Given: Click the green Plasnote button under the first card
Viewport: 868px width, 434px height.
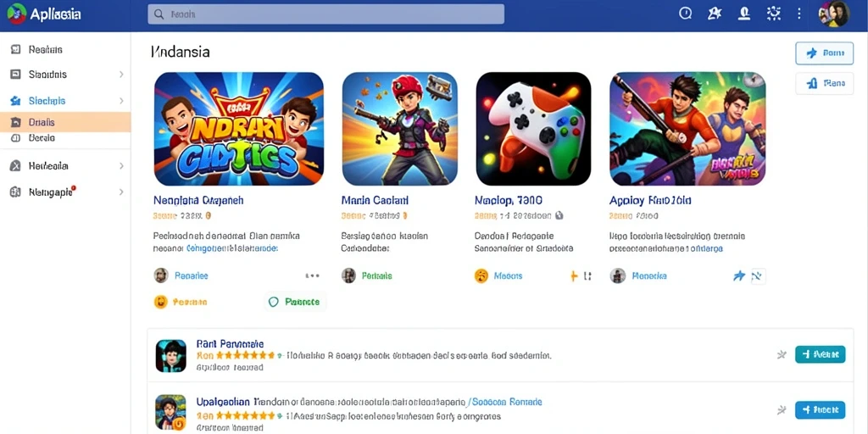Looking at the screenshot, I should tap(295, 302).
